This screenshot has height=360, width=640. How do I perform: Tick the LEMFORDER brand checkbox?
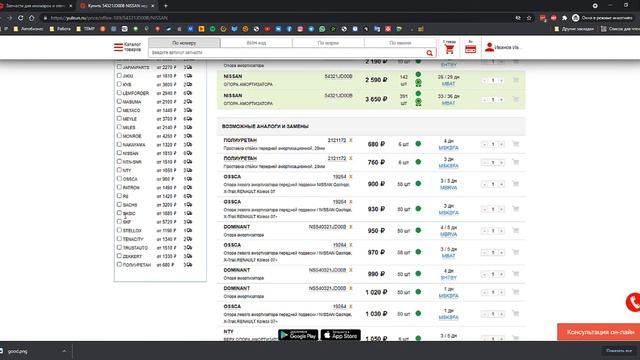click(119, 92)
